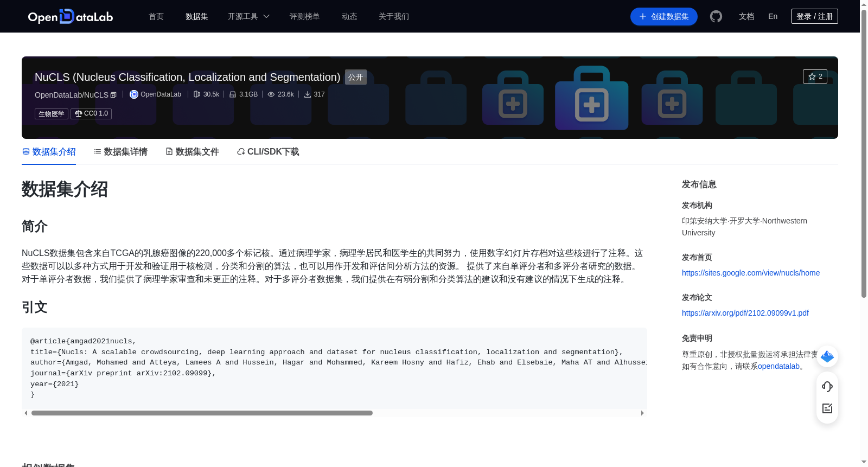
Task: Open the 动态 menu item
Action: pyautogui.click(x=349, y=16)
